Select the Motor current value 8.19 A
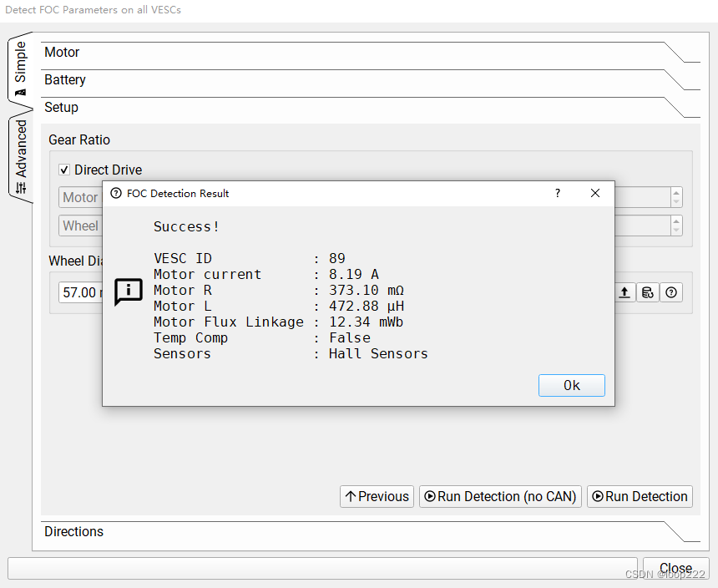 353,274
